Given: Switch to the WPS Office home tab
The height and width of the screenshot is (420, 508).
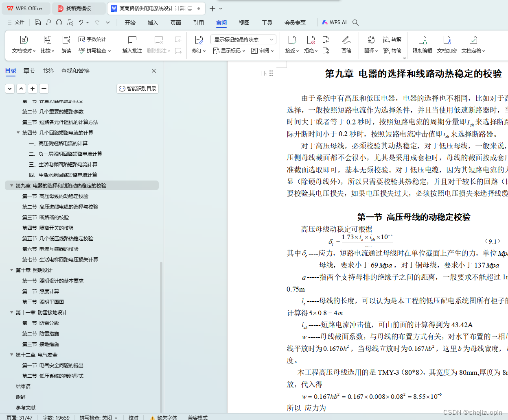Looking at the screenshot, I should [x=25, y=8].
